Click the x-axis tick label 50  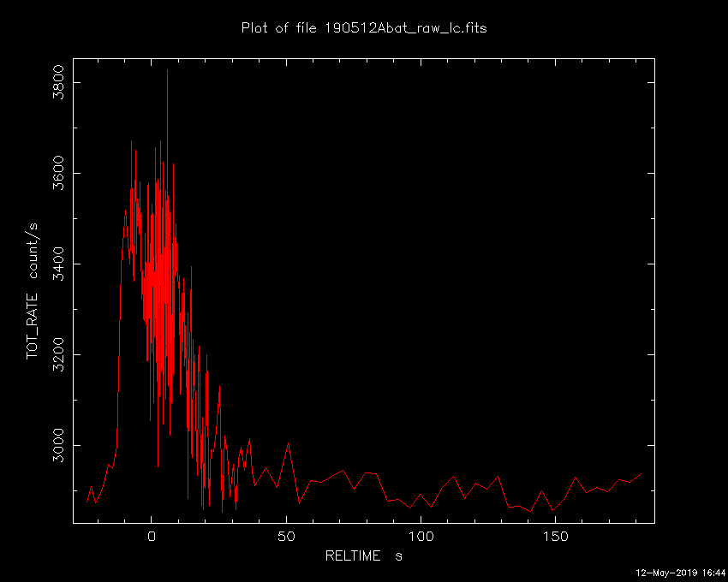(286, 537)
